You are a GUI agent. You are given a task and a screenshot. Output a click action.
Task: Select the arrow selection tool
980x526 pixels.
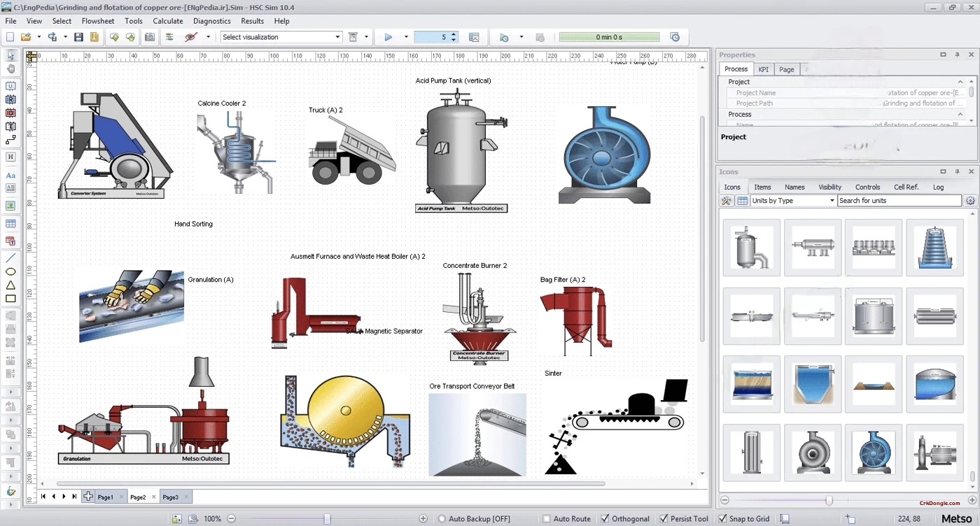(9, 55)
